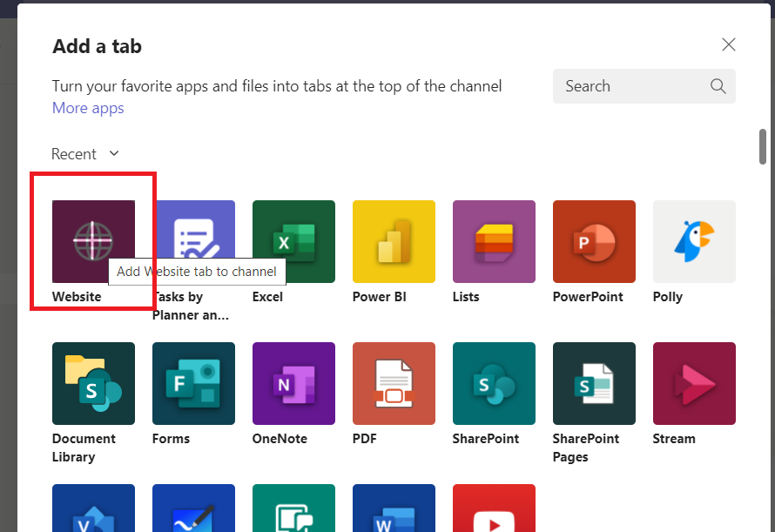Pick the PDF app icon
This screenshot has height=532, width=775.
(x=394, y=383)
